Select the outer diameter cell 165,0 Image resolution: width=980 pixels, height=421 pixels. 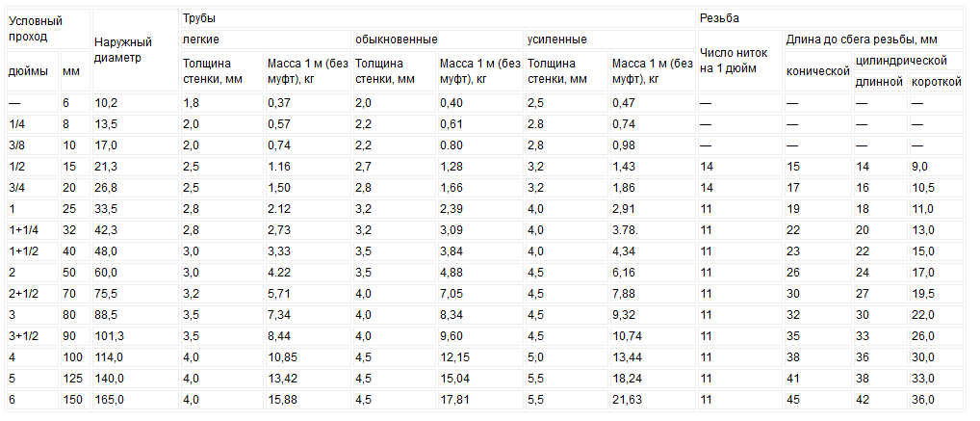pos(135,400)
